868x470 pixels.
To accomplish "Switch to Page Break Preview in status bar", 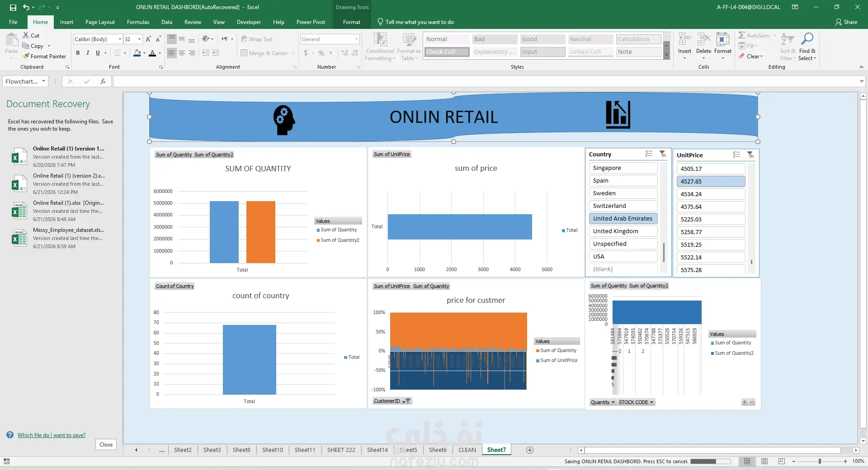I will click(x=782, y=461).
